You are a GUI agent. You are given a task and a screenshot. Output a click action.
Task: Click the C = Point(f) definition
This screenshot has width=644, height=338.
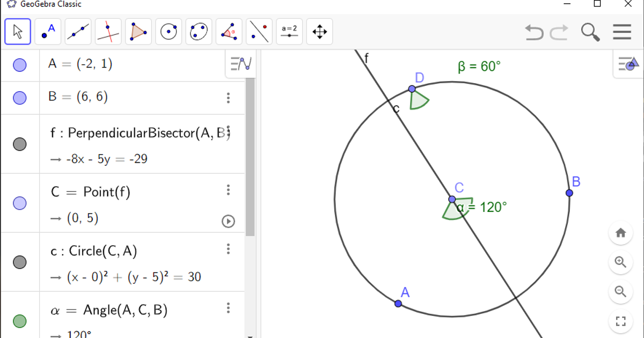coord(90,192)
